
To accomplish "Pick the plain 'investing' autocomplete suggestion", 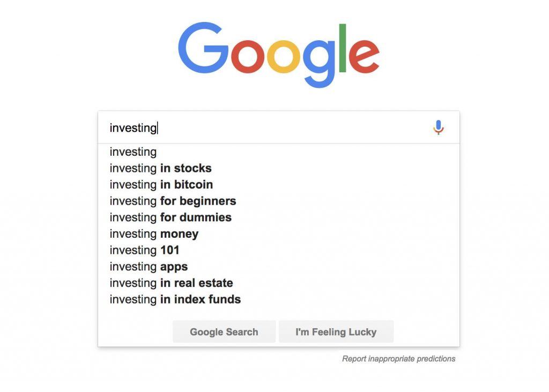I will click(132, 152).
